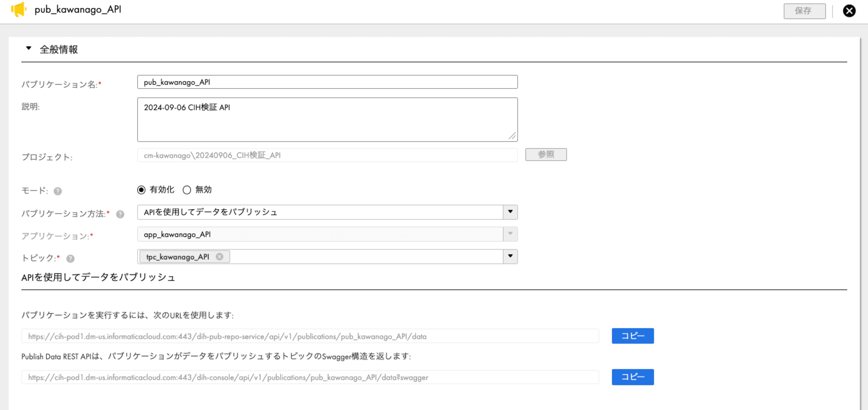Click the 保存 save button
The width and height of the screenshot is (868, 410).
(804, 11)
